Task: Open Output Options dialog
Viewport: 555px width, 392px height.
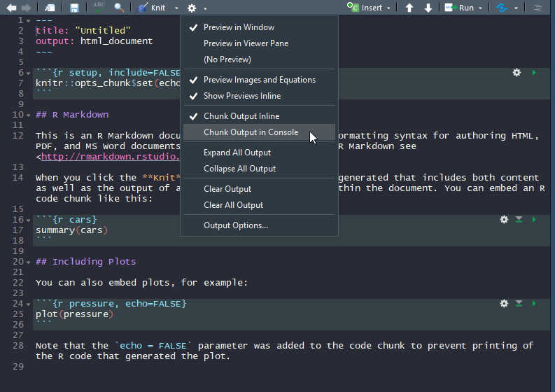Action: click(x=259, y=225)
